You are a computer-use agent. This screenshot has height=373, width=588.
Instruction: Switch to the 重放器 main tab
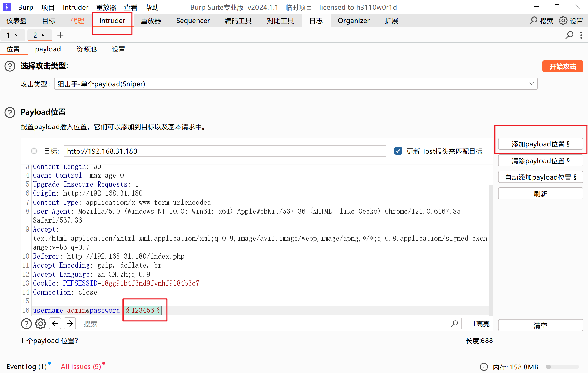pos(151,21)
